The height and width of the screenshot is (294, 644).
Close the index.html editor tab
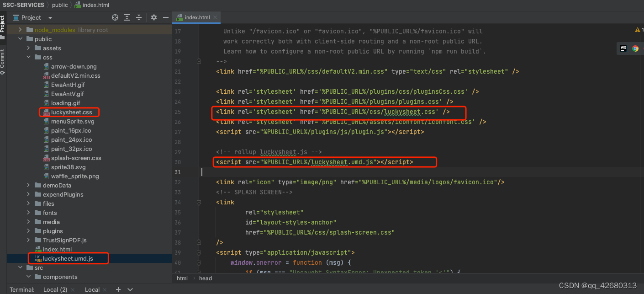pyautogui.click(x=216, y=17)
